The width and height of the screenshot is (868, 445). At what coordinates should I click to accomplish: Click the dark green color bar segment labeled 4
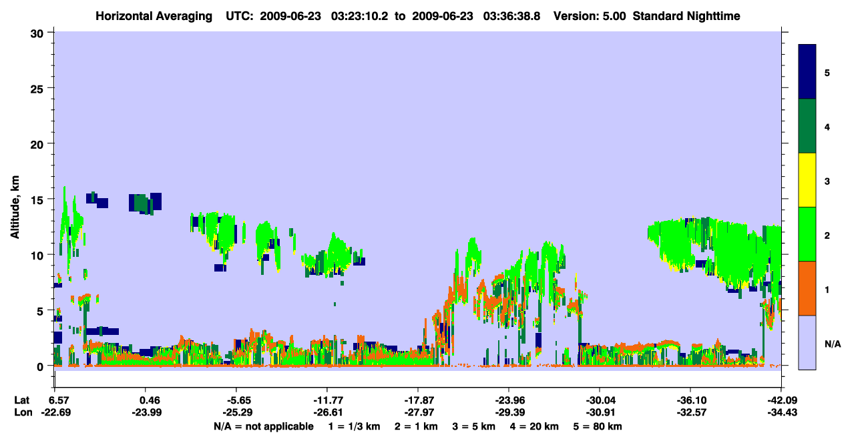tap(807, 126)
